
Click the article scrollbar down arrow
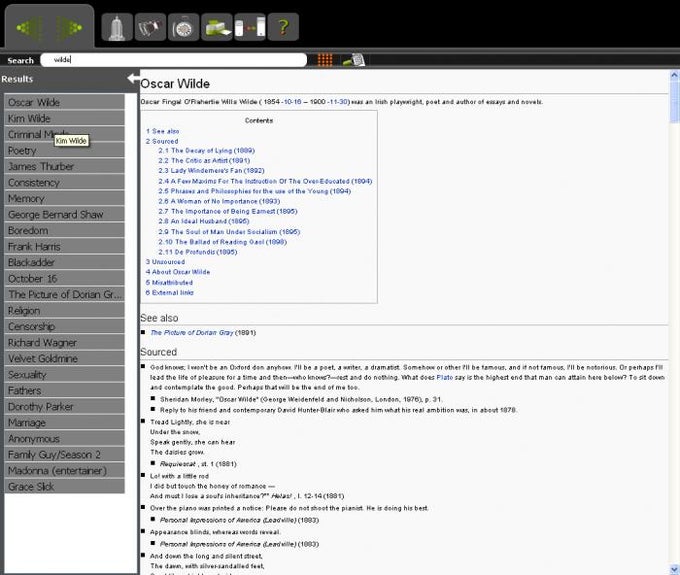pyautogui.click(x=674, y=569)
